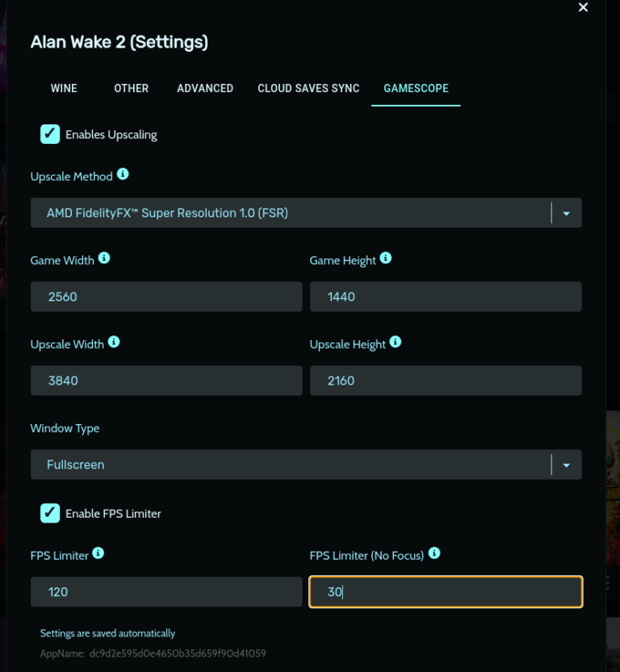
Task: Click inside the Game Width field
Action: pos(165,296)
